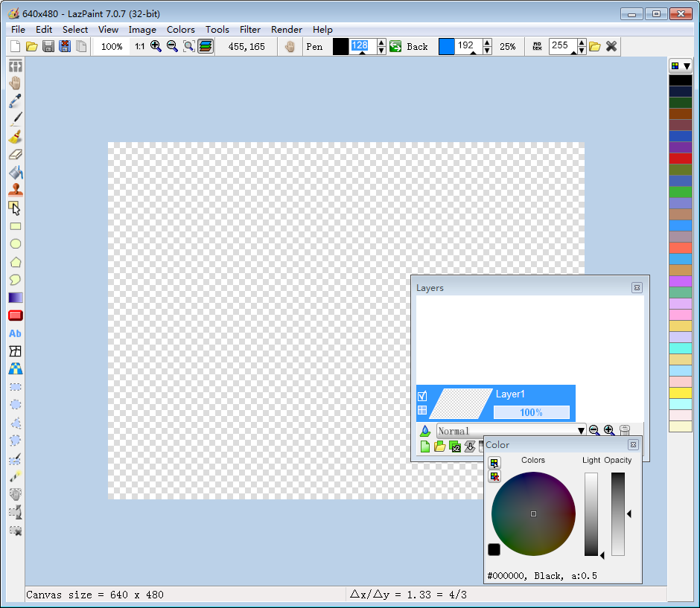Click the Layer1 thumbnail

coord(461,403)
